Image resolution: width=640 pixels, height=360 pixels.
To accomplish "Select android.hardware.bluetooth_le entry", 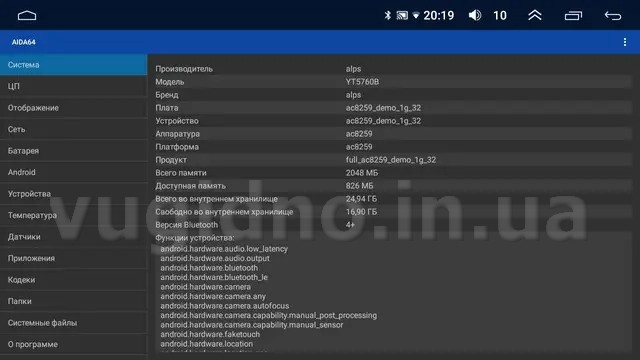I will (214, 278).
